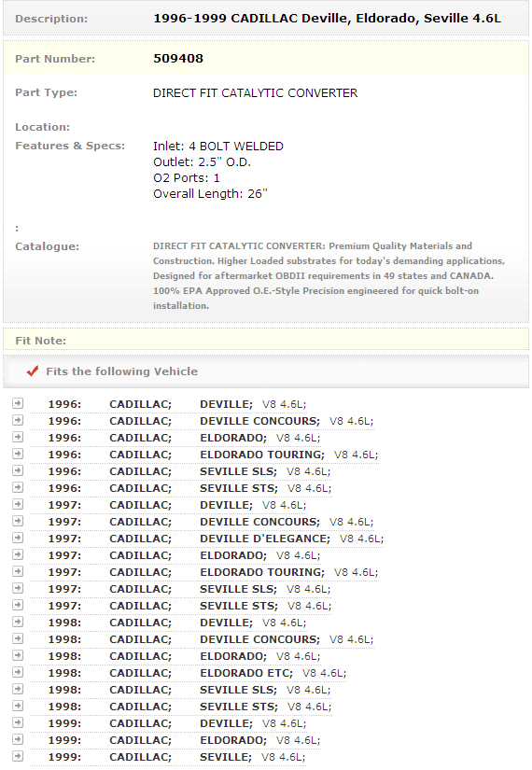Click arrow icon beside 1998 ELDORADO ETC
532x770 pixels.
pyautogui.click(x=18, y=672)
